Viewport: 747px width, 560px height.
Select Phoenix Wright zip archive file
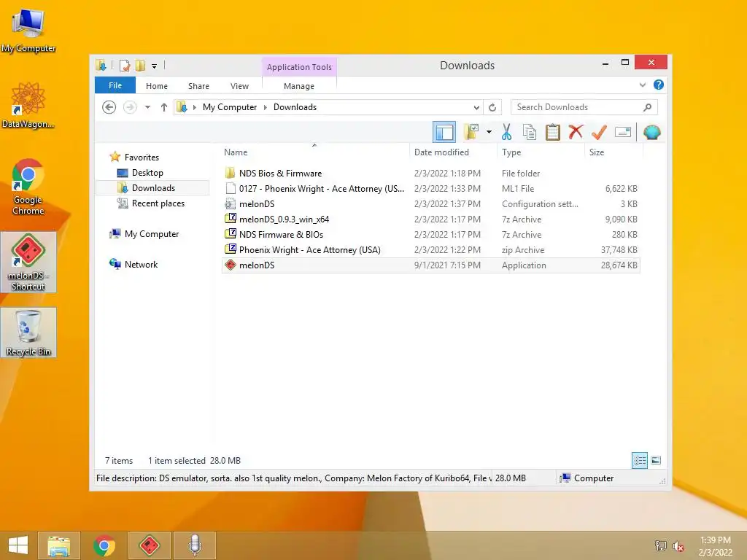coord(430,249)
